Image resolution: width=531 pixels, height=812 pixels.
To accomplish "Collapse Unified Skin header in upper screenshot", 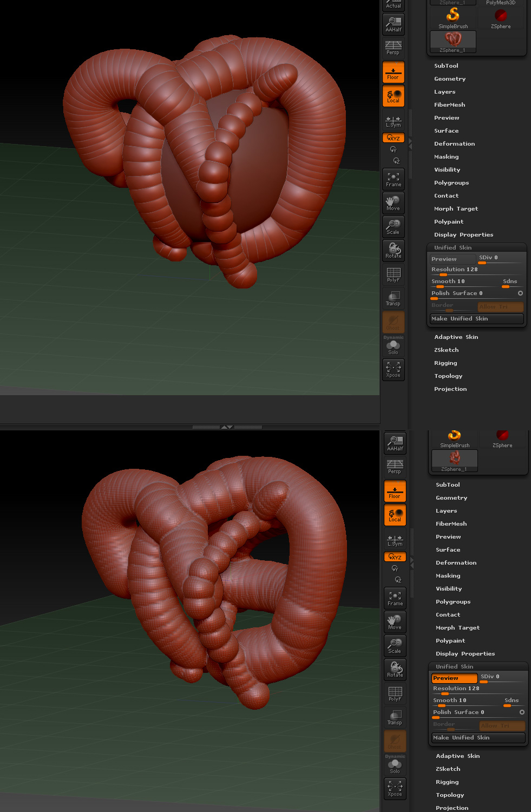I will click(x=453, y=248).
